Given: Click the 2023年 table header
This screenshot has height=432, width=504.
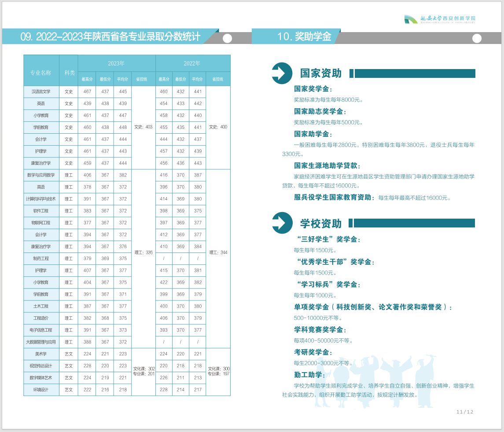Looking at the screenshot, I should pos(116,63).
